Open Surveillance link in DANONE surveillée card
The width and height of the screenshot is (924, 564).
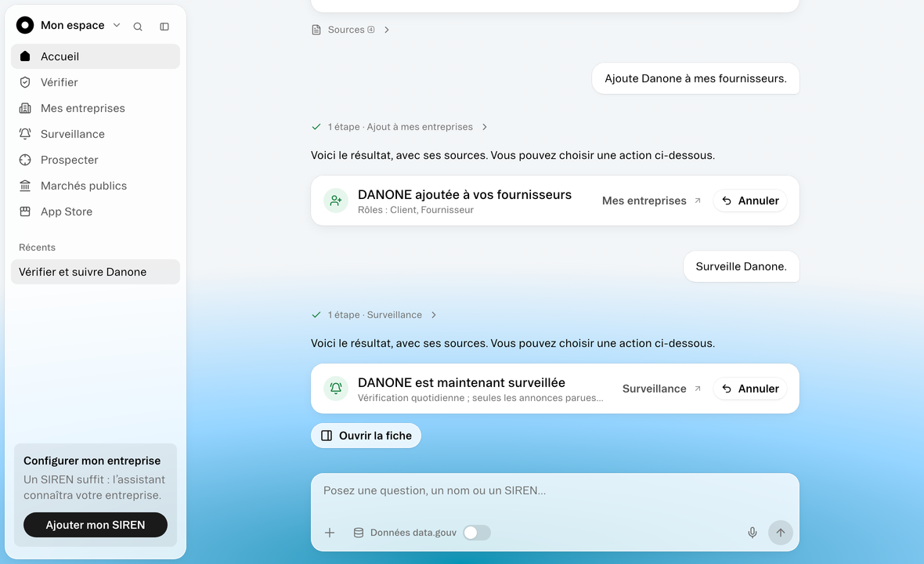pos(661,389)
